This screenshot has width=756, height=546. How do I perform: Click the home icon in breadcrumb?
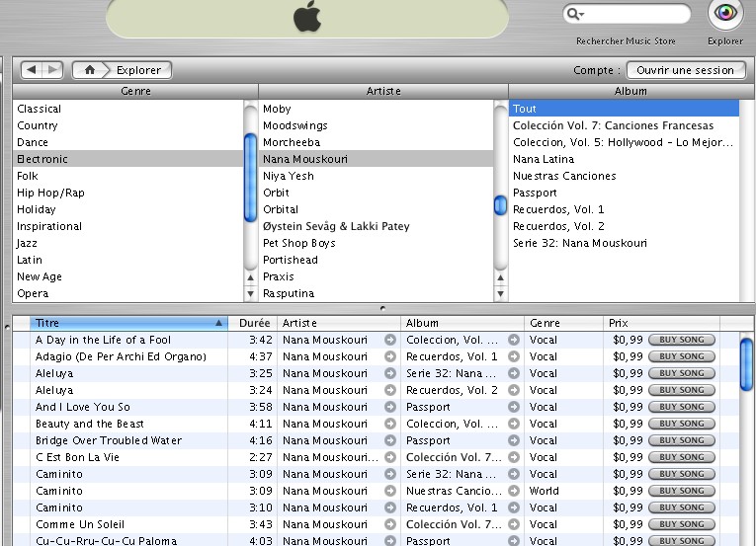pyautogui.click(x=90, y=70)
